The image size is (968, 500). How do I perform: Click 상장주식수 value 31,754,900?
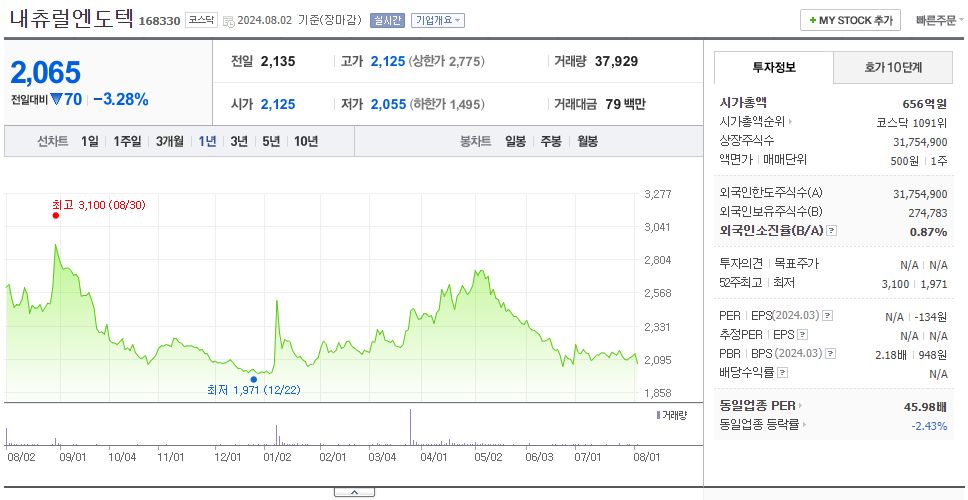click(x=920, y=142)
